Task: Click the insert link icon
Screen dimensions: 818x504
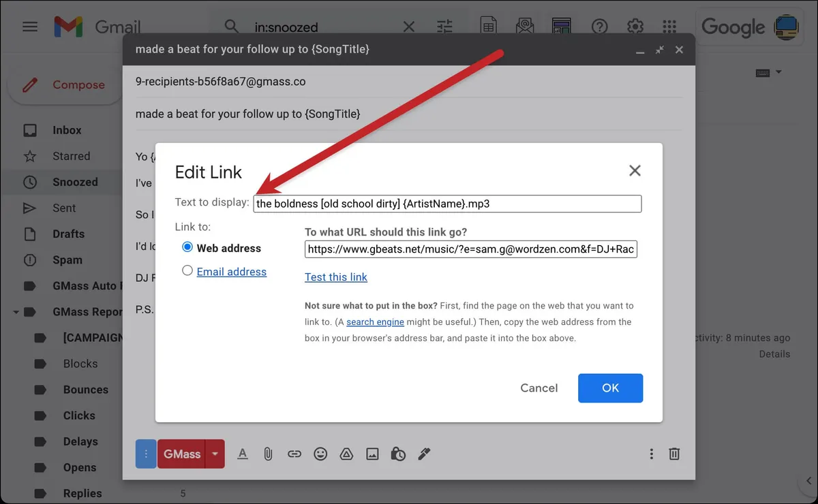Action: pos(294,454)
